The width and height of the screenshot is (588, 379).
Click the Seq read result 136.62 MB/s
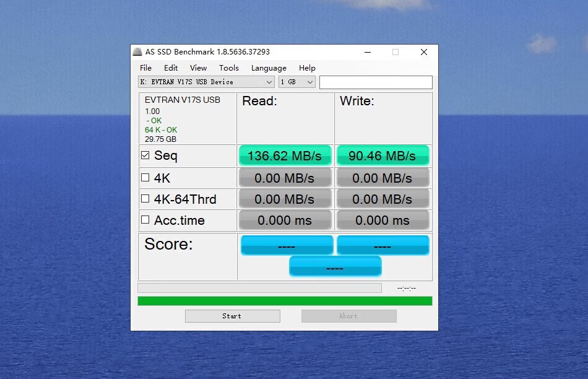(x=285, y=155)
